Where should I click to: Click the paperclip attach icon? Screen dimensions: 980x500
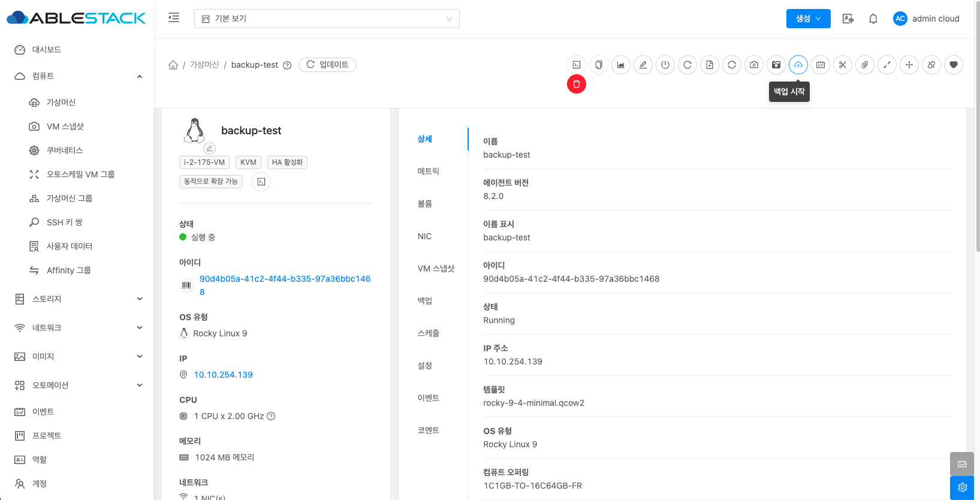864,65
